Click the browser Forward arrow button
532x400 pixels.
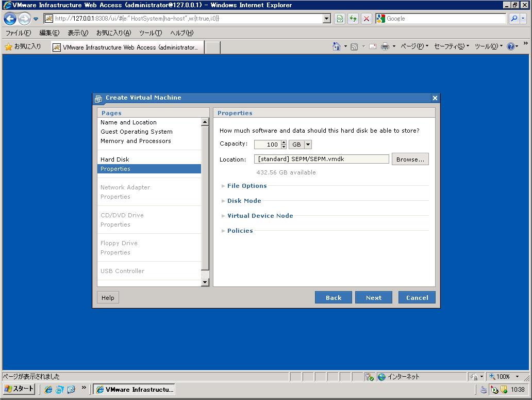(x=24, y=19)
